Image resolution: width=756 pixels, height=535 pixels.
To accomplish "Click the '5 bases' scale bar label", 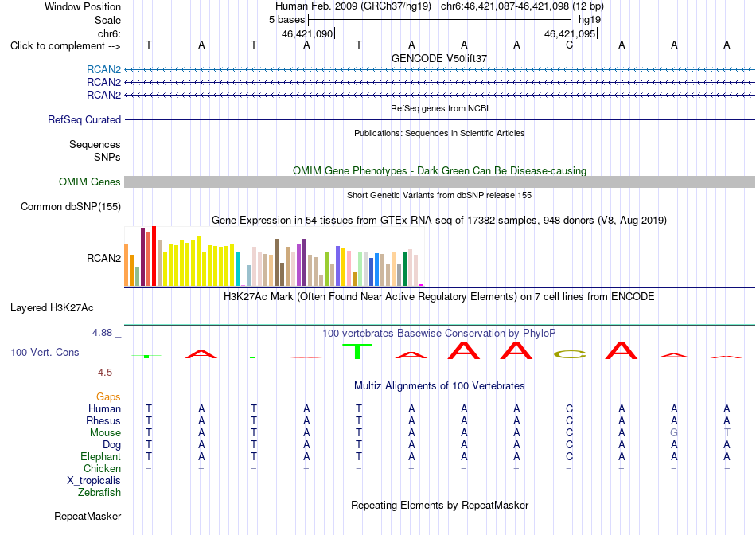I will [286, 20].
